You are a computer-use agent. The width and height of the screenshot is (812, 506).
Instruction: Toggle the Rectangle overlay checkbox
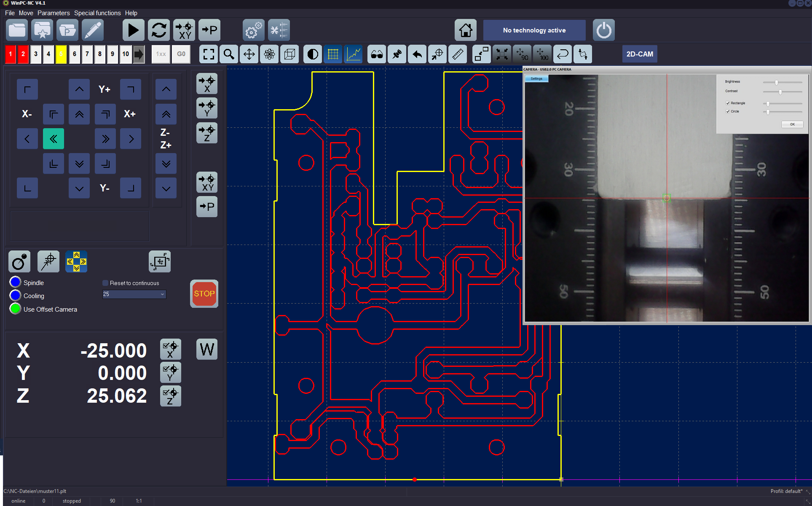pyautogui.click(x=728, y=102)
